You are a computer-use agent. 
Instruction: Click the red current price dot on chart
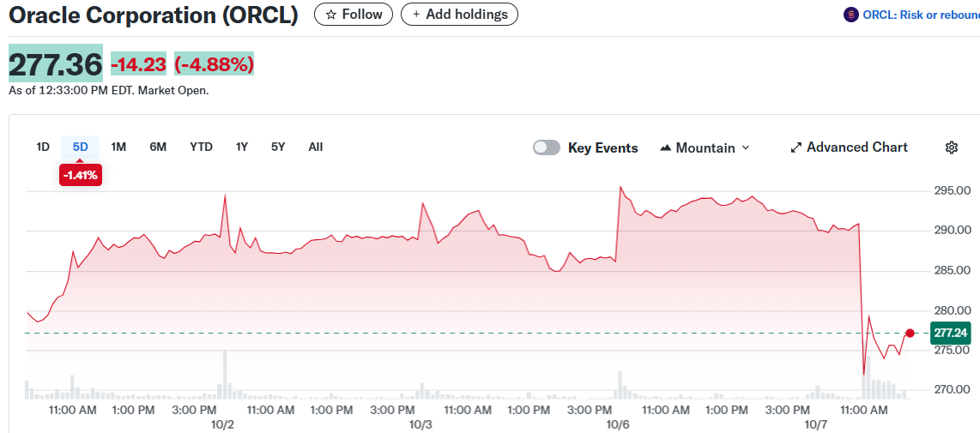[x=910, y=333]
